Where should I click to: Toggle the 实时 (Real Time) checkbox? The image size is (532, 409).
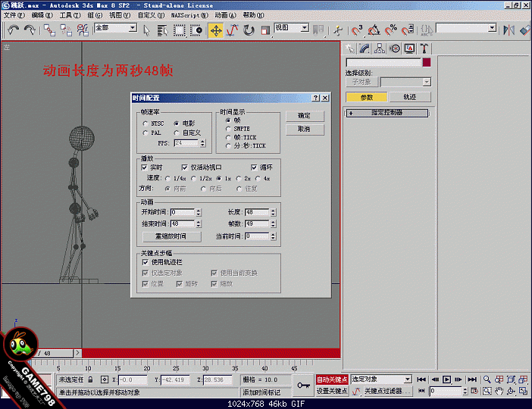(145, 167)
